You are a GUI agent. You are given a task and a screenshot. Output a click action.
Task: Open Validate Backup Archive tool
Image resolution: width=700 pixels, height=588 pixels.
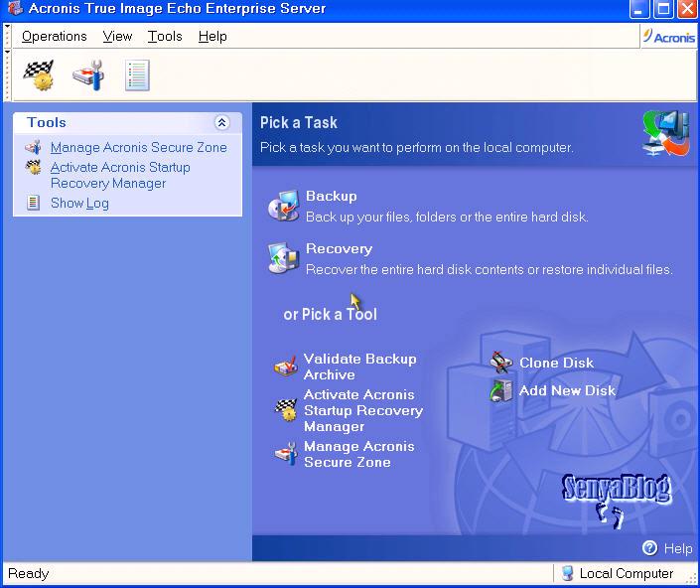[x=359, y=367]
